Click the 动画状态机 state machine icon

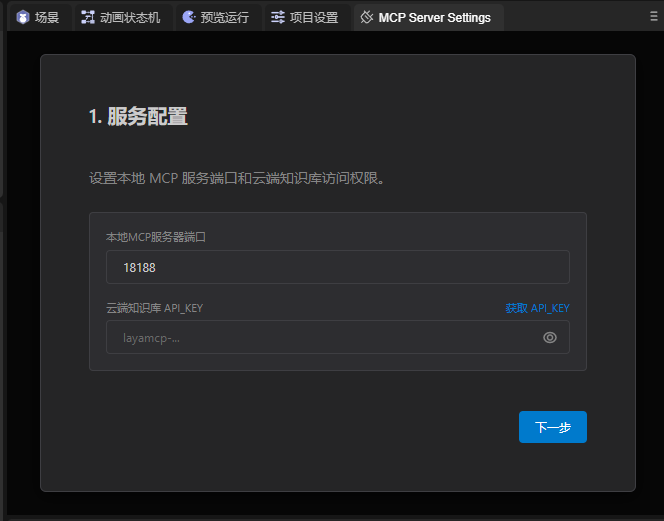(x=88, y=17)
